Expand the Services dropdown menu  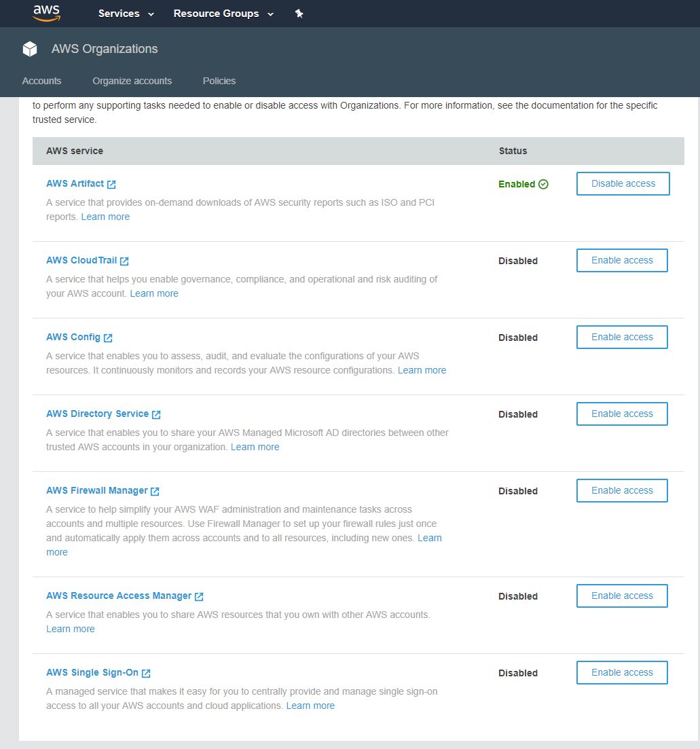(126, 14)
